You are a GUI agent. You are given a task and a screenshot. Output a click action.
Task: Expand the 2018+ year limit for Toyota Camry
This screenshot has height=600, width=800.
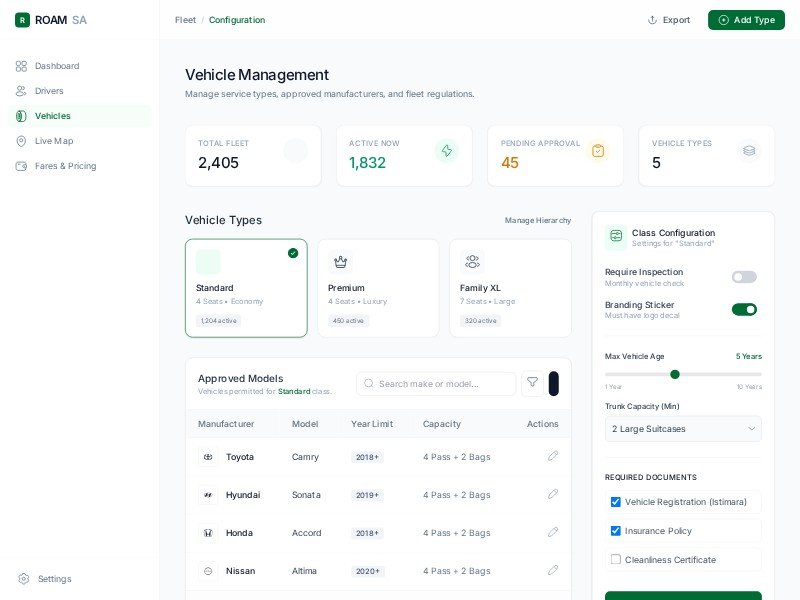pos(367,457)
